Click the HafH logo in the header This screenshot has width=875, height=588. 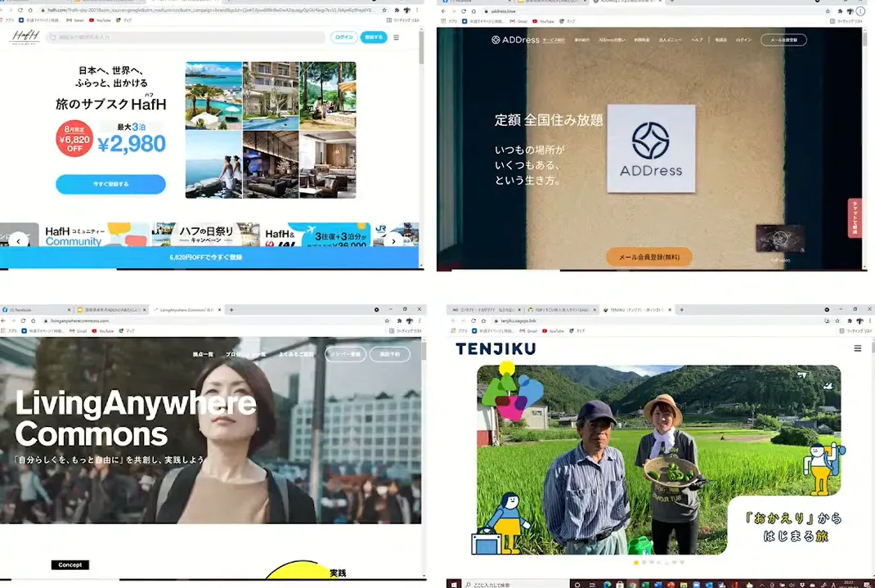[x=25, y=38]
